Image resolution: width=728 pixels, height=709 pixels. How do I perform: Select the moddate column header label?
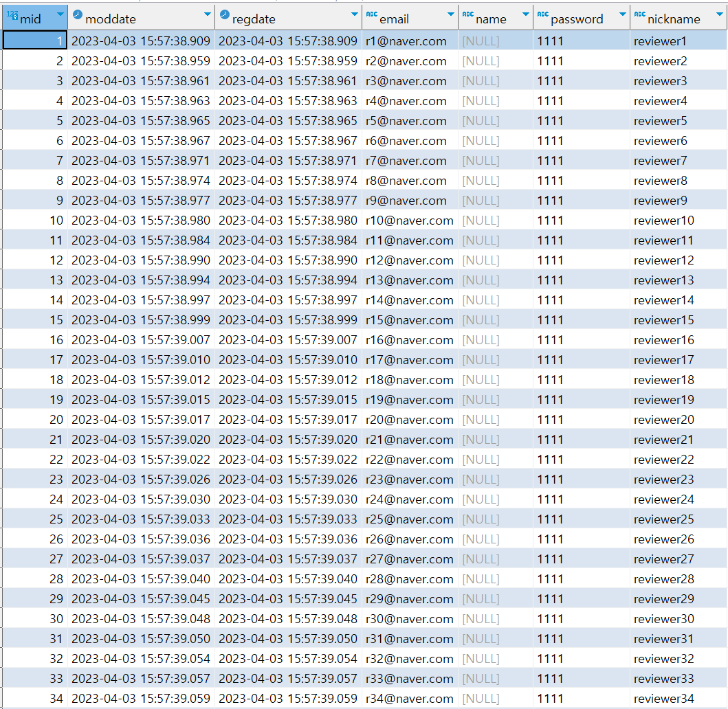pyautogui.click(x=111, y=19)
